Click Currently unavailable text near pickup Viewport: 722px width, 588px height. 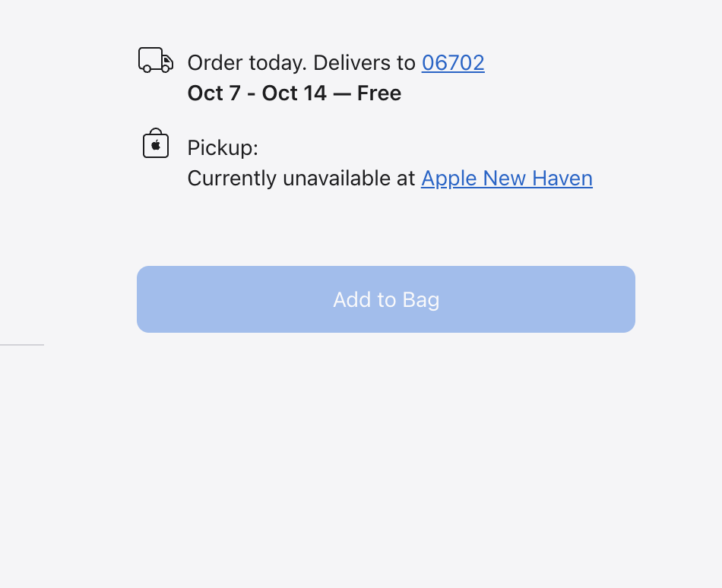(x=301, y=179)
